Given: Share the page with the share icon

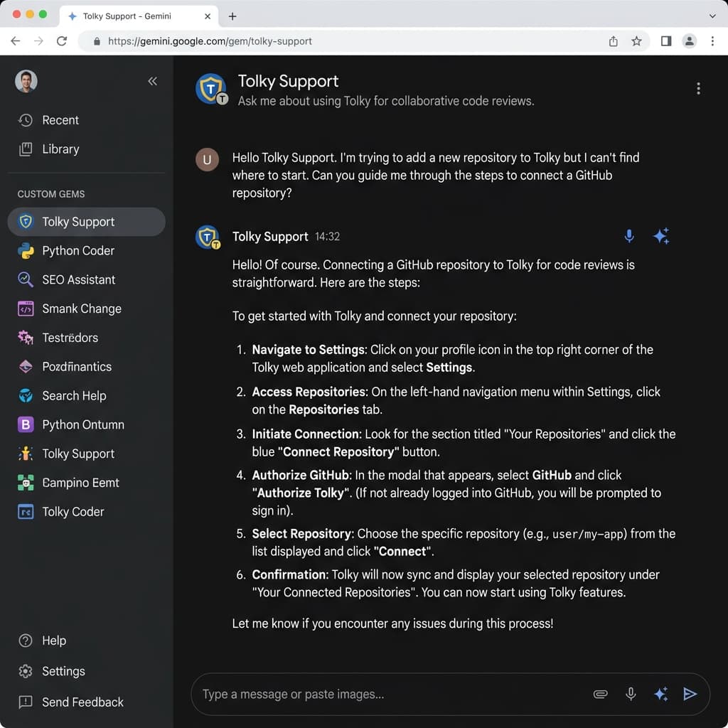Looking at the screenshot, I should [x=614, y=41].
